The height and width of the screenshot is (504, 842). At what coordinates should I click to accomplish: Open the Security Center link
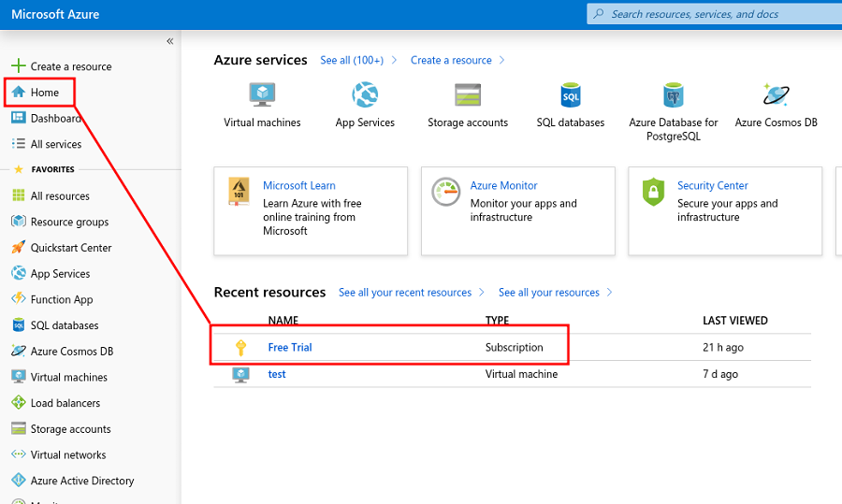[713, 185]
